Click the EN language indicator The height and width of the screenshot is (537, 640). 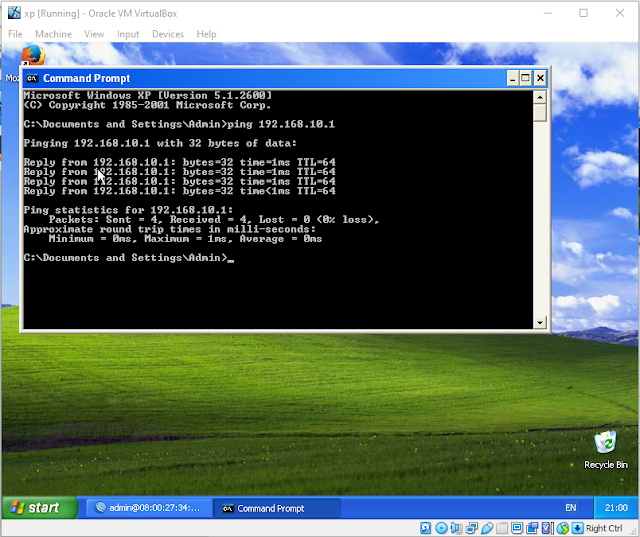coord(571,508)
